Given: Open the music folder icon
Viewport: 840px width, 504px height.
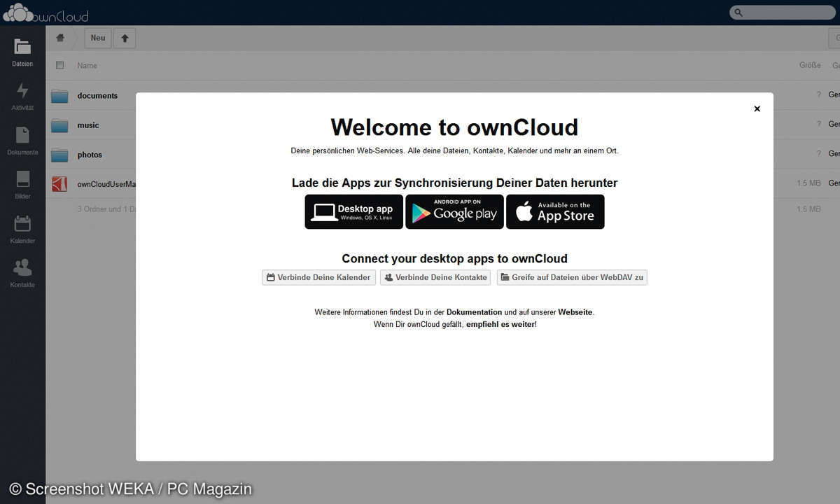Looking at the screenshot, I should click(x=59, y=125).
